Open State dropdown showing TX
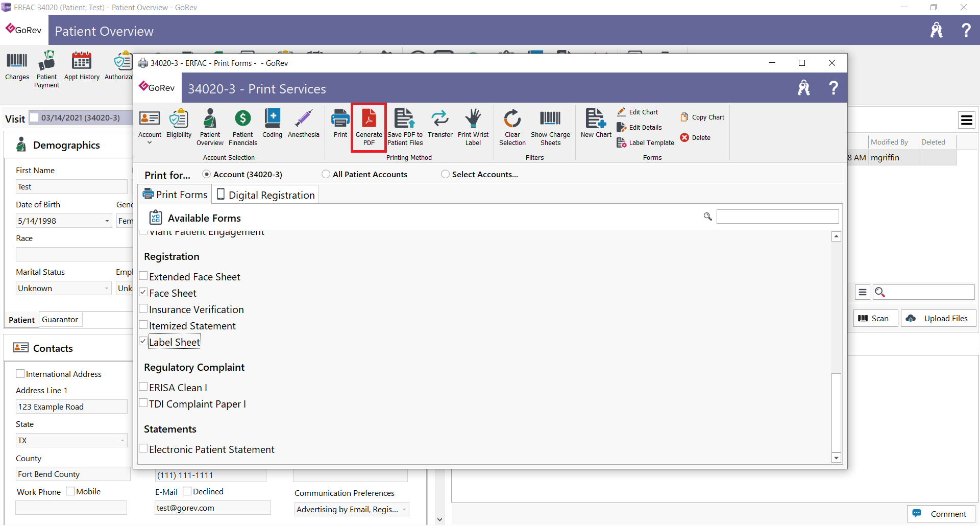The image size is (980, 526). point(122,440)
